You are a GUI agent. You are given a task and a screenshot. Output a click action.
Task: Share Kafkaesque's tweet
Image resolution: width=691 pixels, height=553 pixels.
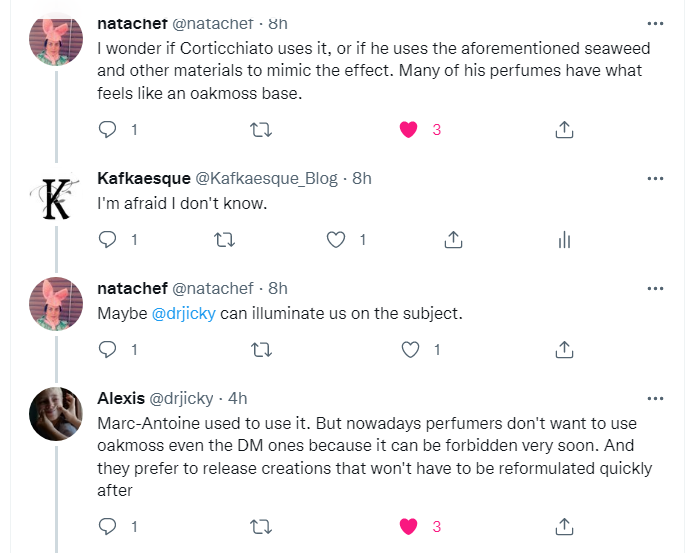tap(452, 239)
